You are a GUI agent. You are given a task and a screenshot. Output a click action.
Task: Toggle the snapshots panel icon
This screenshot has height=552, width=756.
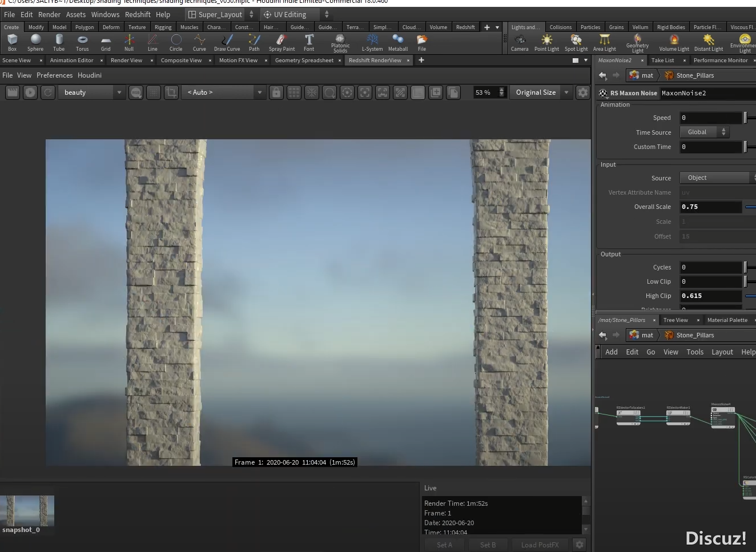(453, 92)
